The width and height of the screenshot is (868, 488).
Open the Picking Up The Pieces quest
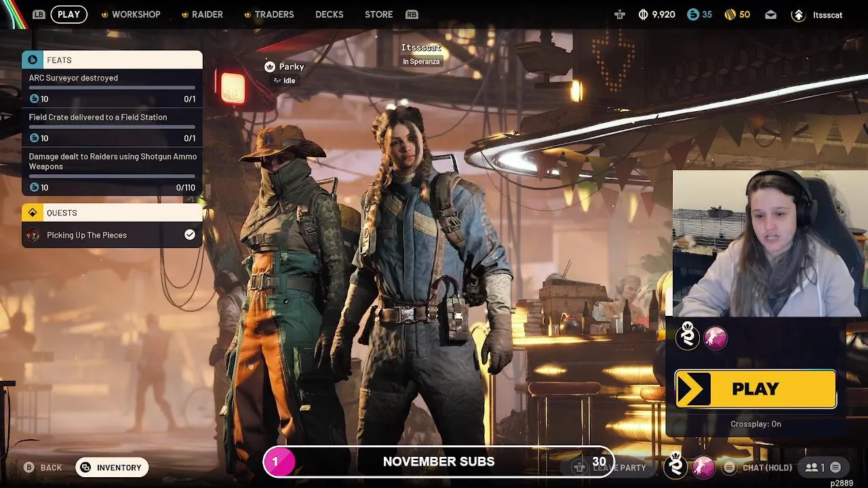click(x=112, y=235)
